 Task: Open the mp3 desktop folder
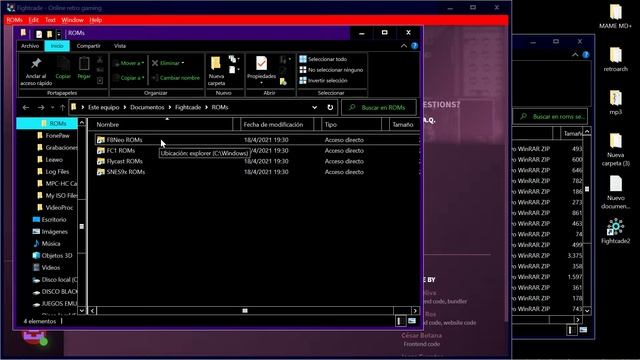click(x=616, y=102)
